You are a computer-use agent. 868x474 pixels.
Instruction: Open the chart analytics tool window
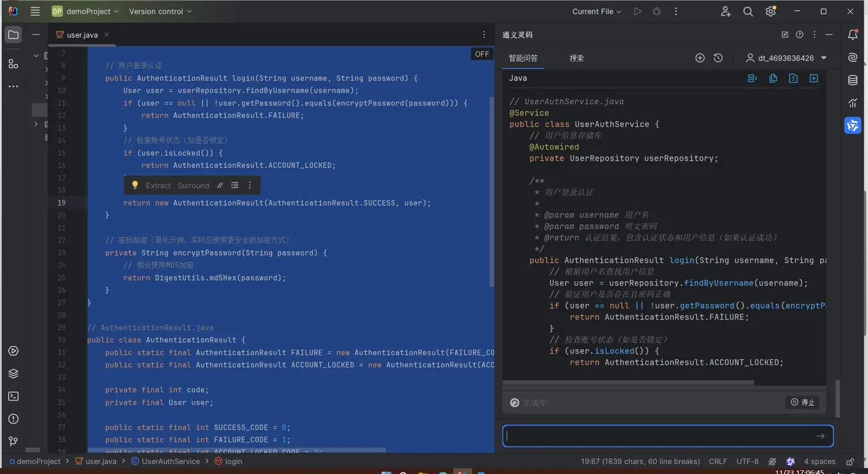coord(853,103)
